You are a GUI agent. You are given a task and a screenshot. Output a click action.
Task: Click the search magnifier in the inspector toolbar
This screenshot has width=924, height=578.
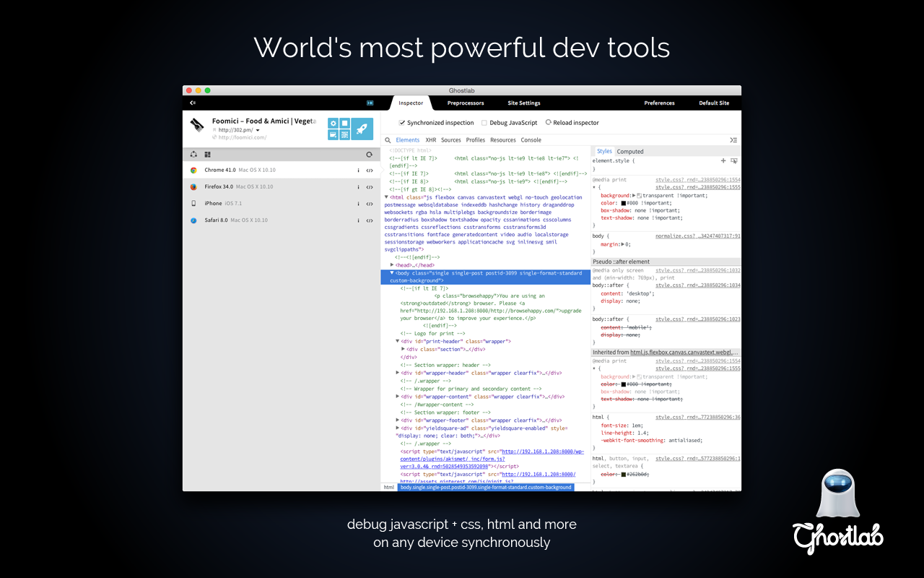click(x=388, y=140)
